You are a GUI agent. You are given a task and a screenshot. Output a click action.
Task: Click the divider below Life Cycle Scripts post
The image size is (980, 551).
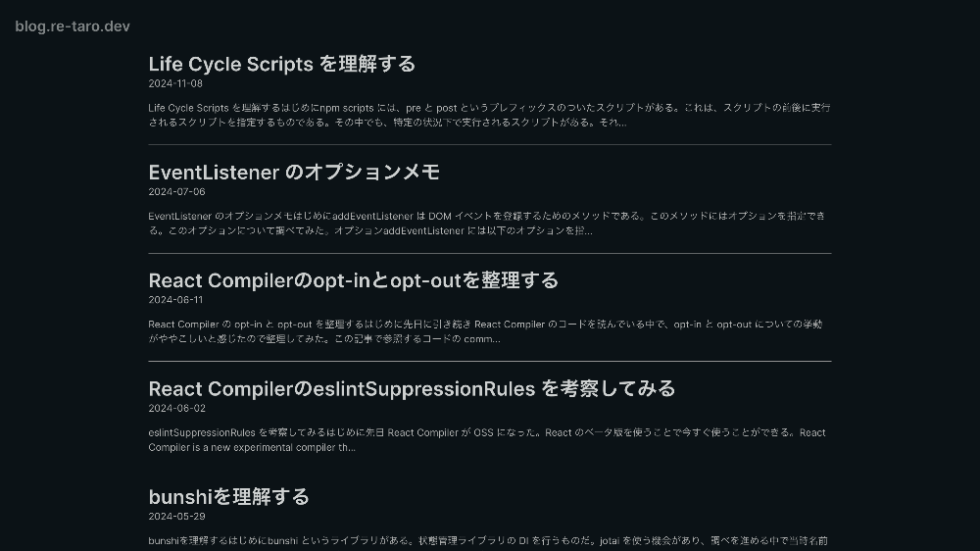pyautogui.click(x=490, y=145)
